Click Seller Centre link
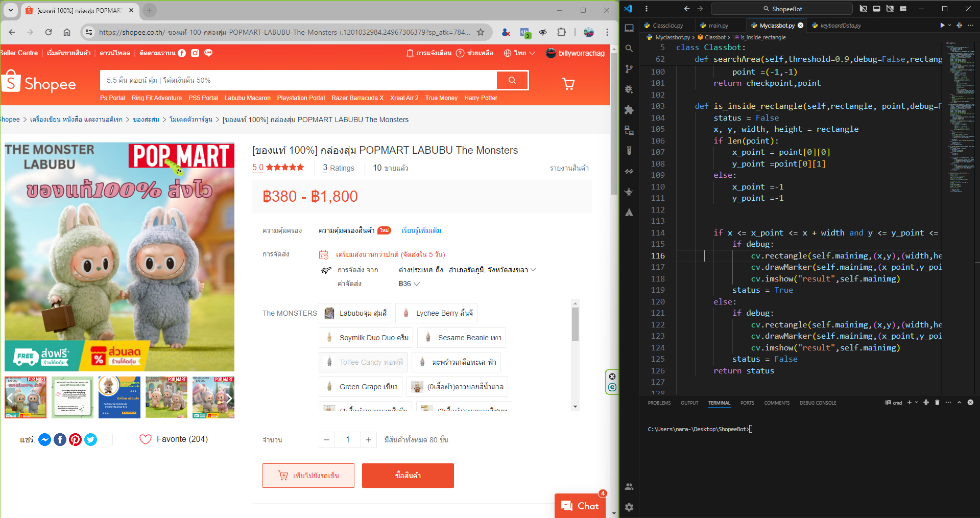 click(19, 53)
